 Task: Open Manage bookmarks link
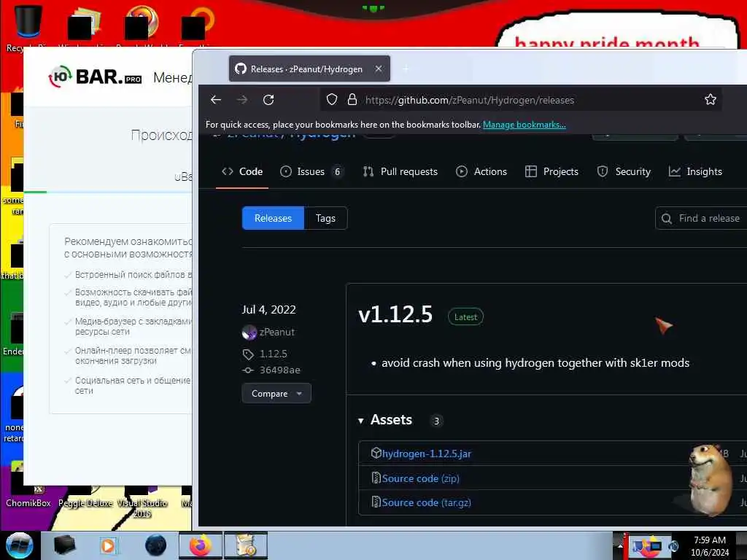click(x=524, y=124)
